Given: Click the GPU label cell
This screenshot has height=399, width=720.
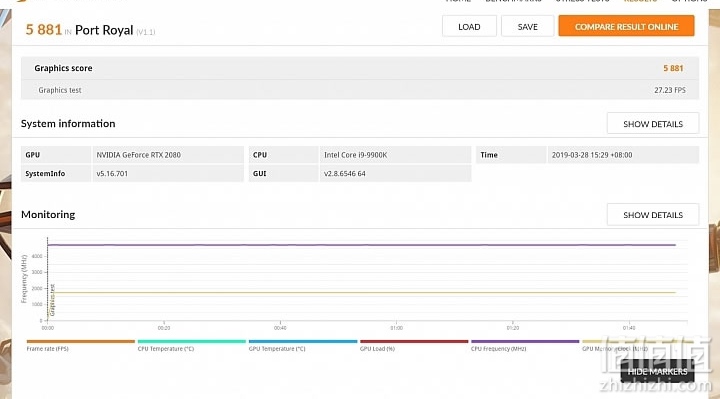Looking at the screenshot, I should [56, 155].
